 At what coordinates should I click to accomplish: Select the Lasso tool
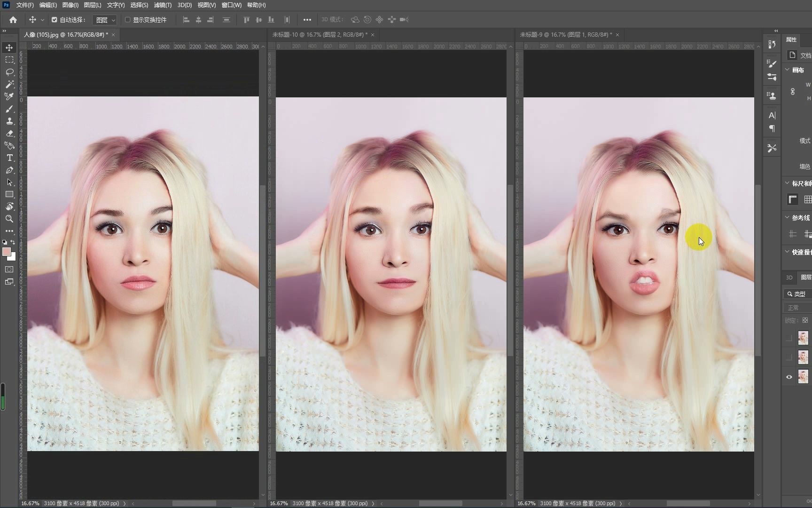coord(9,72)
